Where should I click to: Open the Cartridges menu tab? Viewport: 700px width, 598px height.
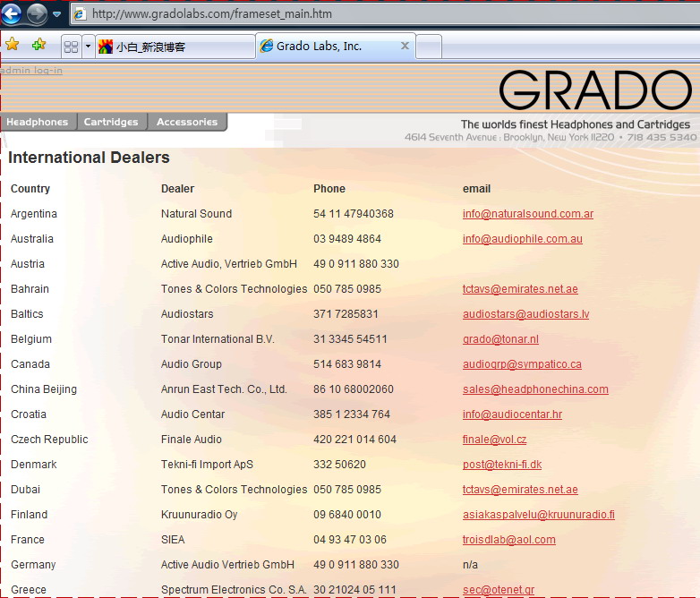pyautogui.click(x=111, y=122)
